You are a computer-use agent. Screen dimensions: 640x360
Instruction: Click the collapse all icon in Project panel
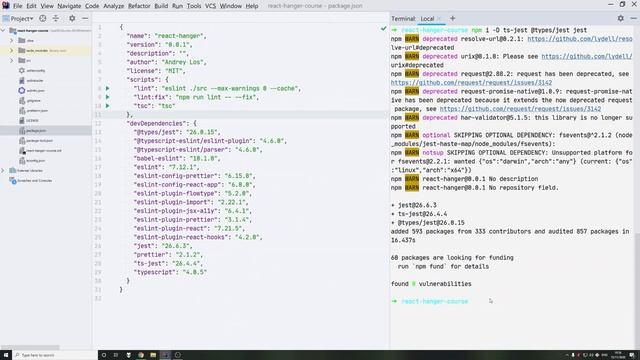[56, 18]
